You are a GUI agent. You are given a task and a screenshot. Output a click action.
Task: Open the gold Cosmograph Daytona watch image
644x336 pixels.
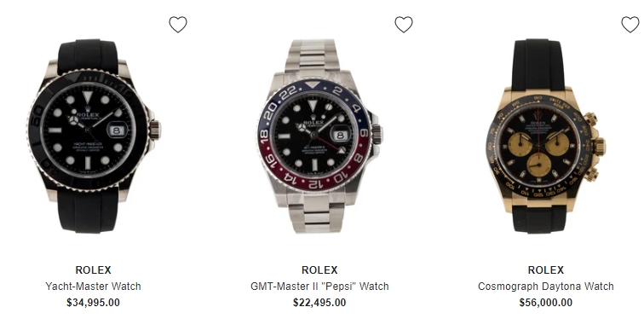tap(544, 136)
